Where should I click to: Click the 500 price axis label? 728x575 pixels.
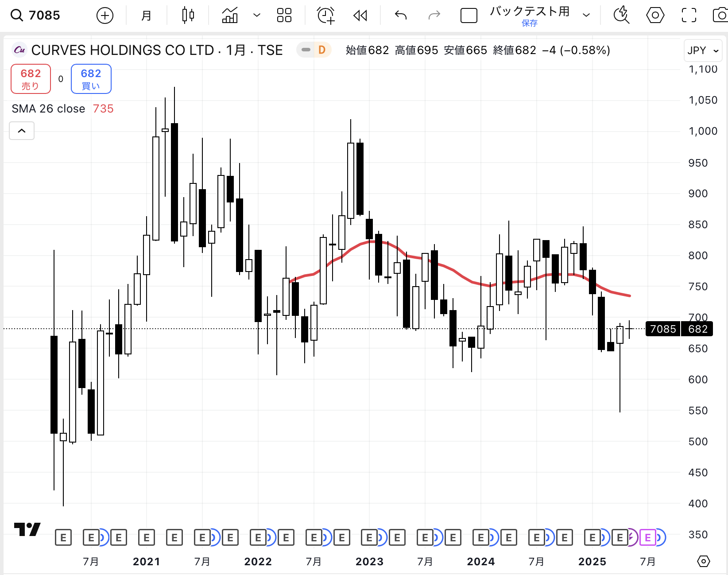pyautogui.click(x=698, y=442)
